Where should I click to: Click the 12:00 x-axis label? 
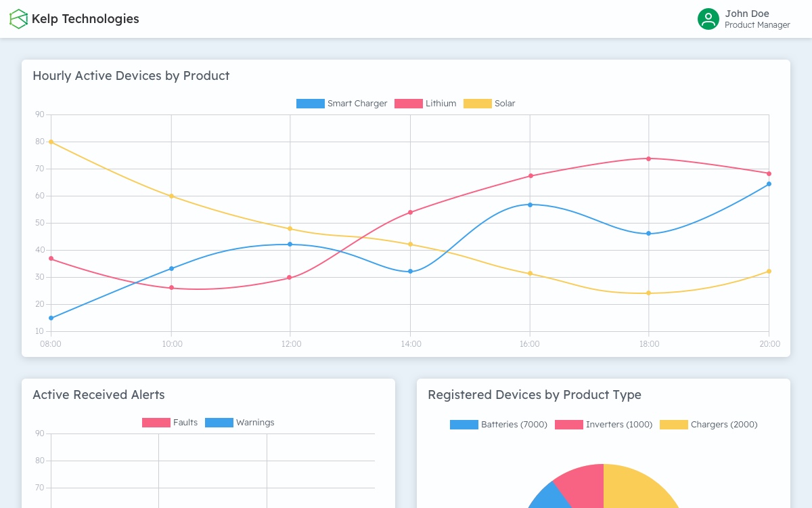click(290, 344)
